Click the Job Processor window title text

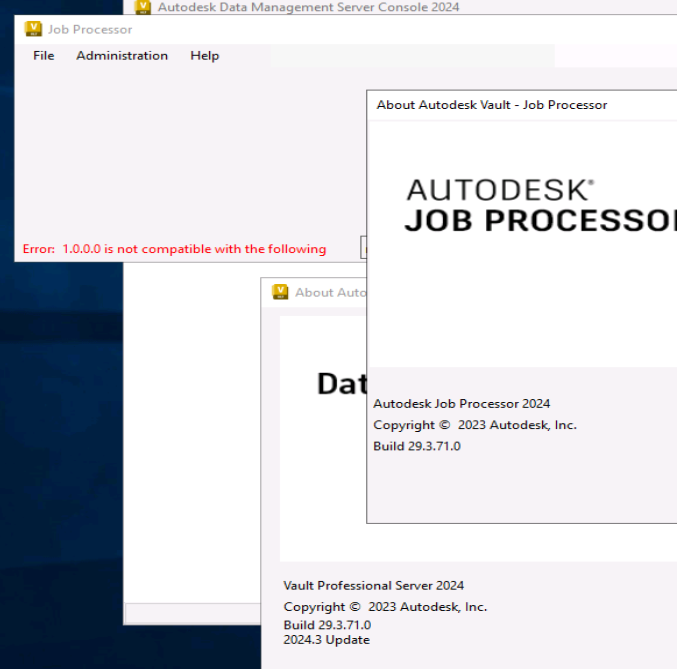tap(90, 29)
